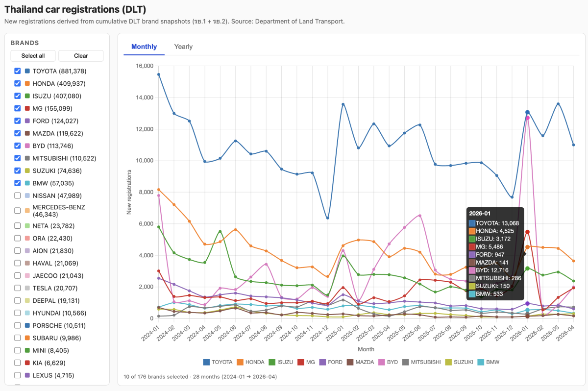Select the BRANDS panel heading
Viewport: 588px width, 391px height.
pyautogui.click(x=24, y=43)
